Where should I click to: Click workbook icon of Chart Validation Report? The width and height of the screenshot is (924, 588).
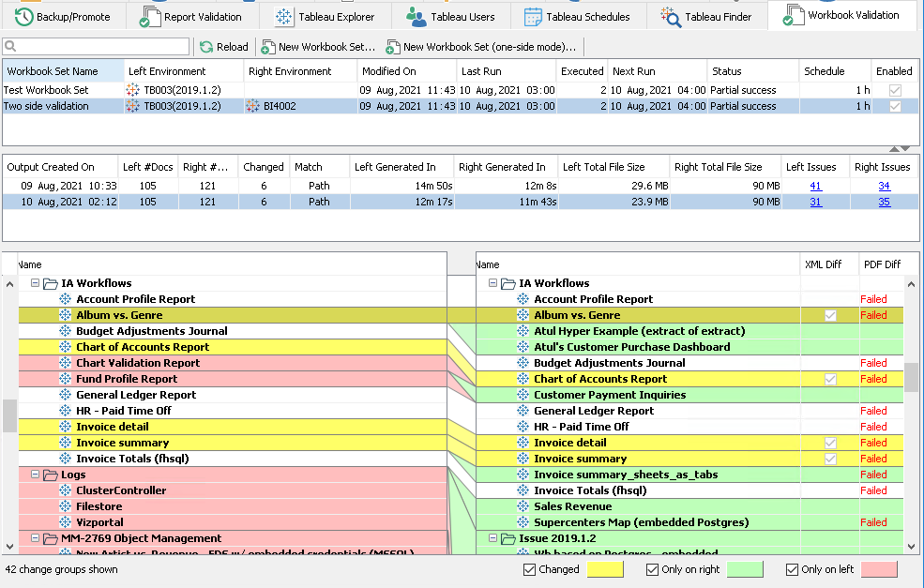pos(66,363)
